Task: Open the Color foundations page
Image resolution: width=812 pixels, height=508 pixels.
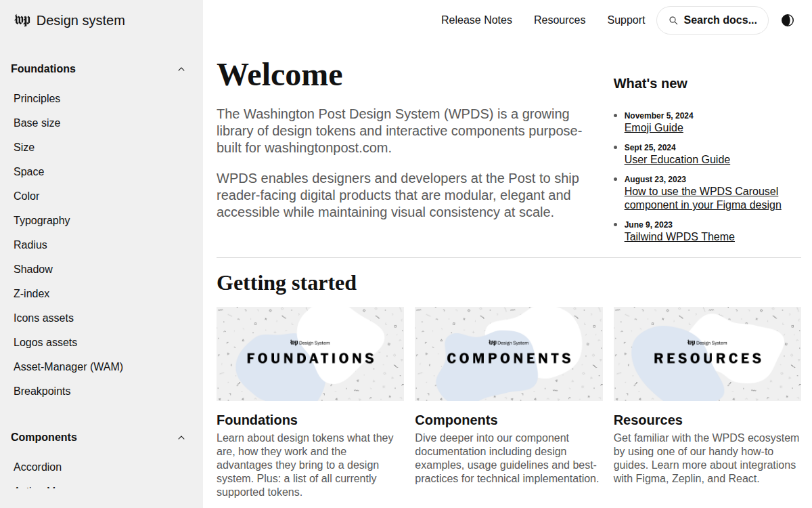Action: pyautogui.click(x=26, y=196)
